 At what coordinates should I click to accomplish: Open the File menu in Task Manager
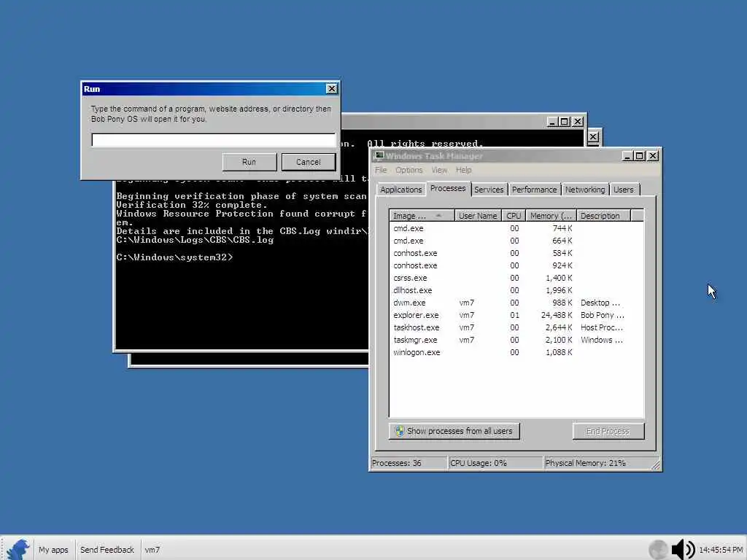tap(381, 170)
